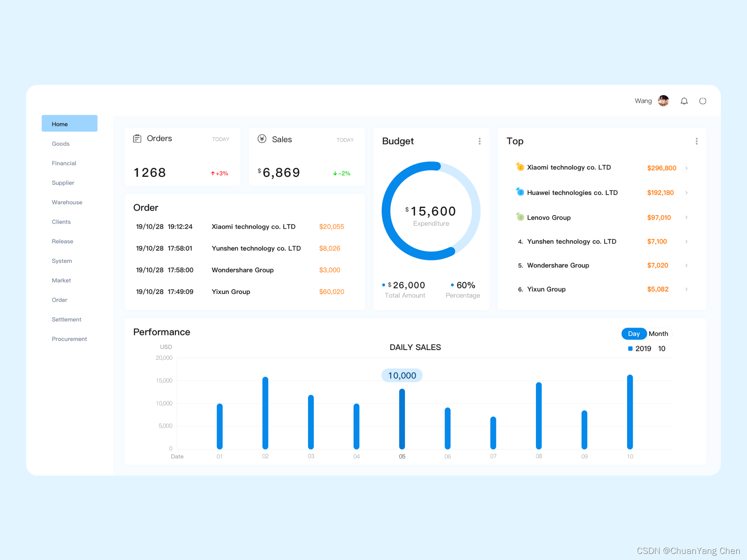Image resolution: width=747 pixels, height=560 pixels.
Task: Click Lenovo Group name in Top list
Action: pos(549,217)
